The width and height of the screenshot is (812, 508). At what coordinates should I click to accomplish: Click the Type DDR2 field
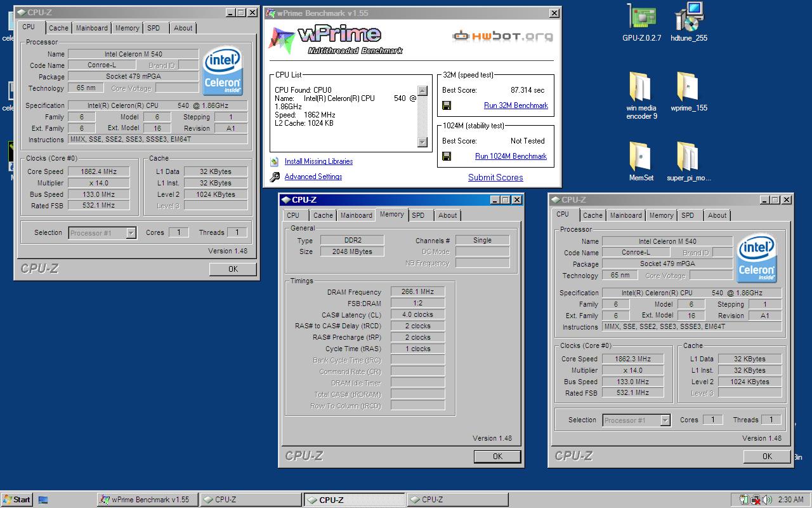pyautogui.click(x=352, y=240)
